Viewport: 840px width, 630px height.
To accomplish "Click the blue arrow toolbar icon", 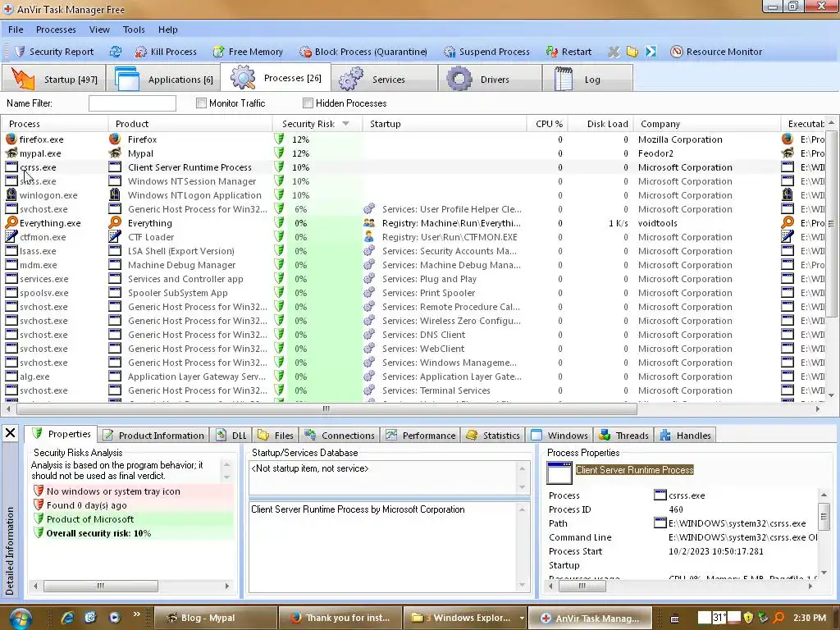I will pos(651,52).
